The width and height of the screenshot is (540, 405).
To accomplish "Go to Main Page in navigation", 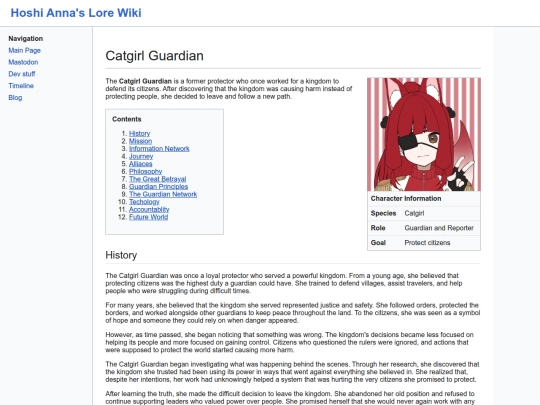I will click(24, 50).
